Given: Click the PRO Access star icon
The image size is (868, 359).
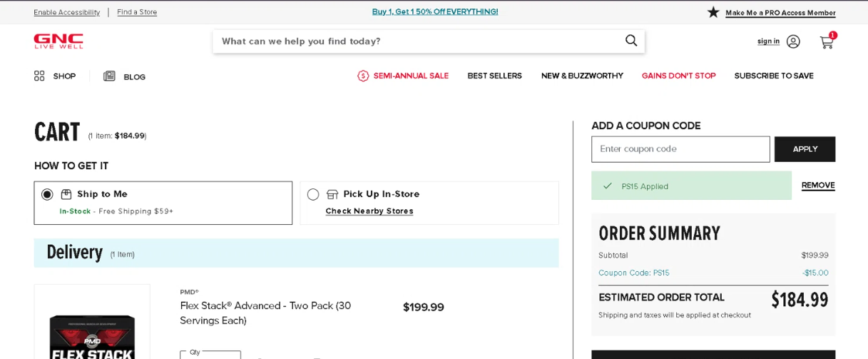Looking at the screenshot, I should pyautogui.click(x=713, y=12).
